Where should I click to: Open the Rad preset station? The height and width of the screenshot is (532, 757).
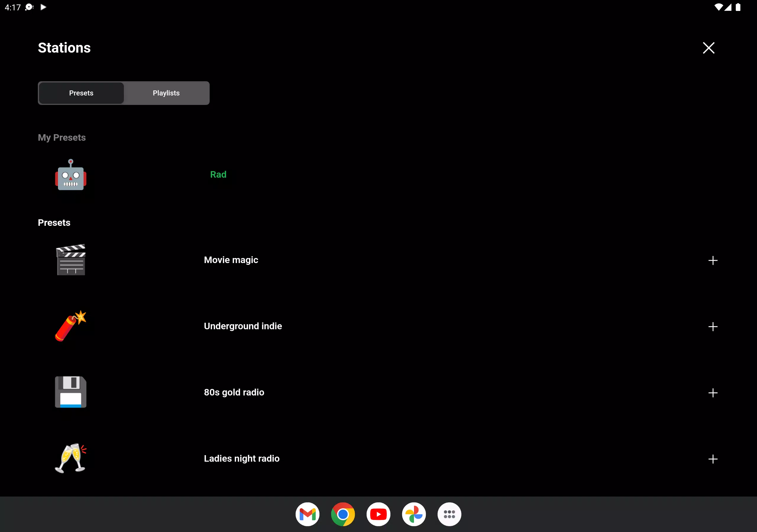click(x=218, y=174)
